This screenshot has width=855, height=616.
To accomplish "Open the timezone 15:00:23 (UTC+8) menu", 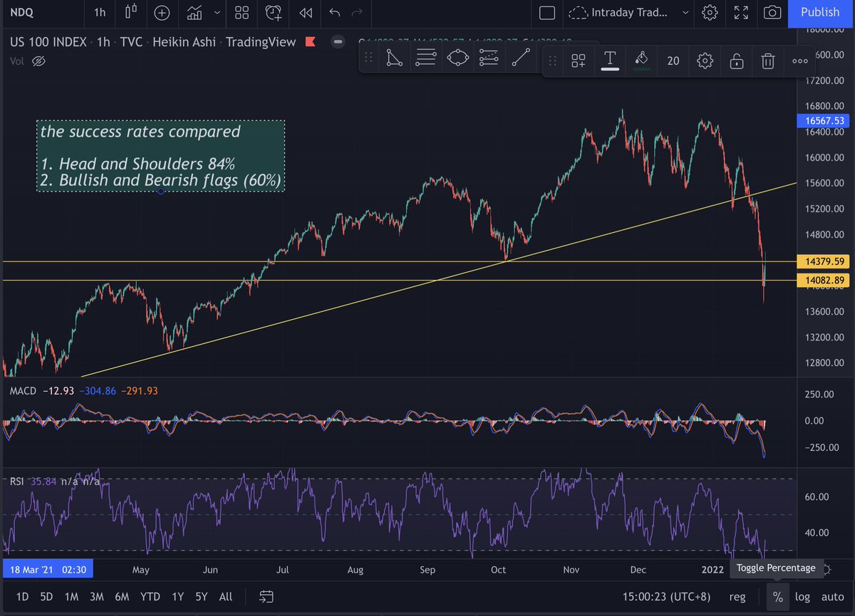I will [668, 597].
